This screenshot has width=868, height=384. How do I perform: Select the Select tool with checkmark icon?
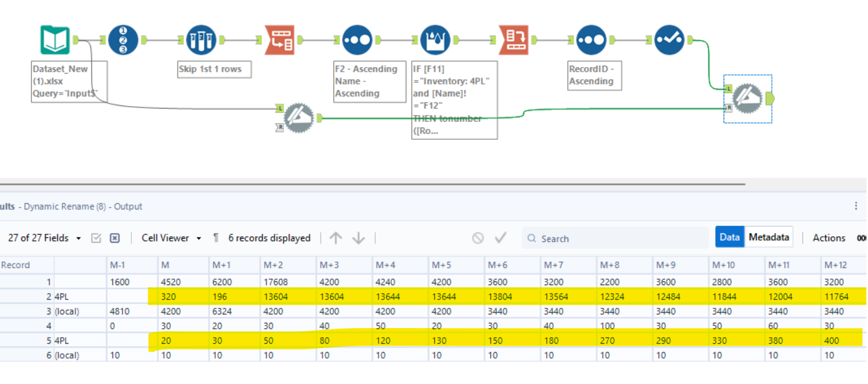pos(669,40)
